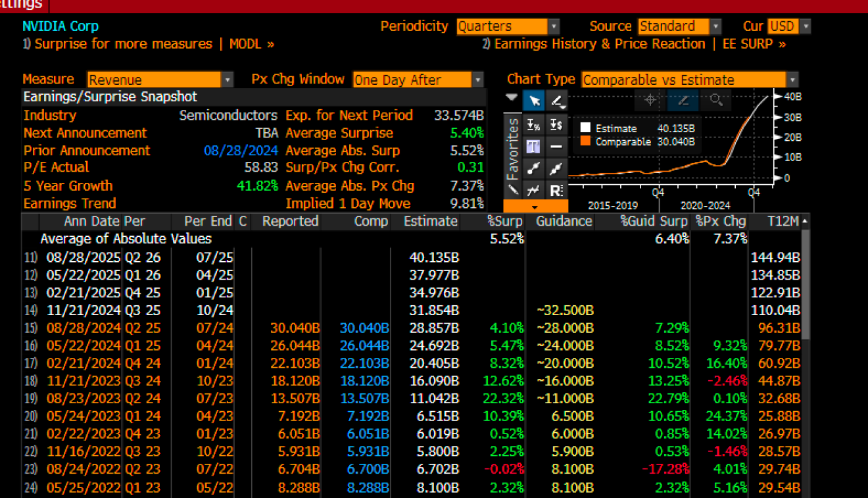Open the Px Chg Window dropdown
Screen dimensions: 868x498
(x=418, y=80)
